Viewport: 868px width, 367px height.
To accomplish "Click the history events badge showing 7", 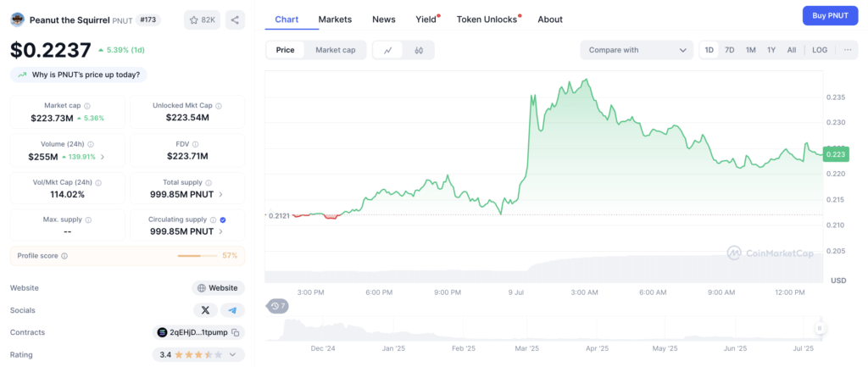I will point(278,306).
